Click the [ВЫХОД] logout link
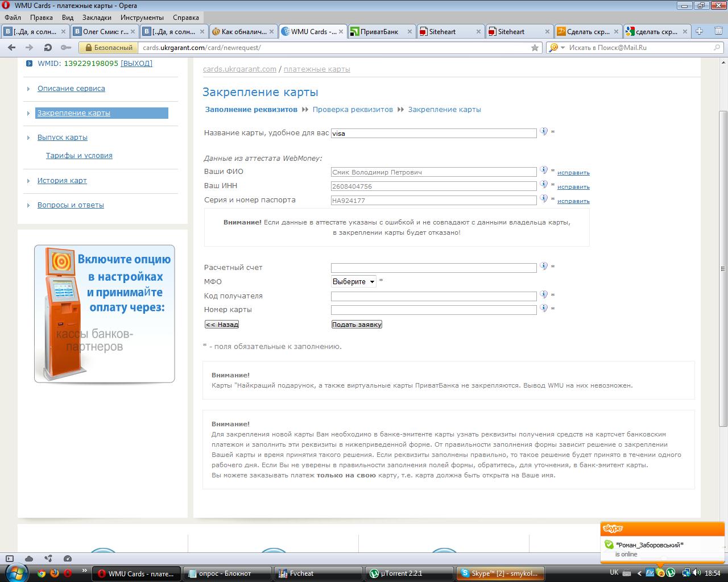Viewport: 728px width, 582px height. [136, 63]
